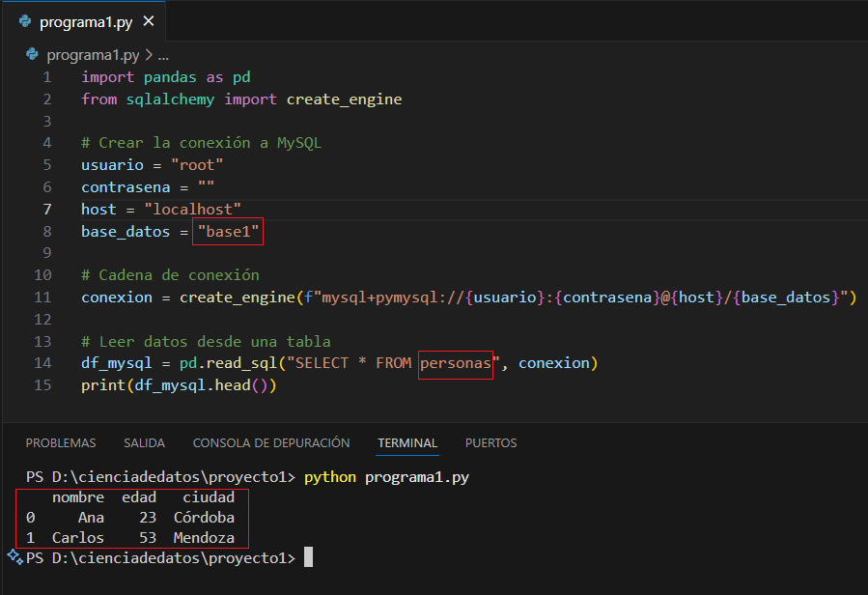Click the sparkle icon beside the terminal prompt
The image size is (868, 595).
pyautogui.click(x=14, y=556)
